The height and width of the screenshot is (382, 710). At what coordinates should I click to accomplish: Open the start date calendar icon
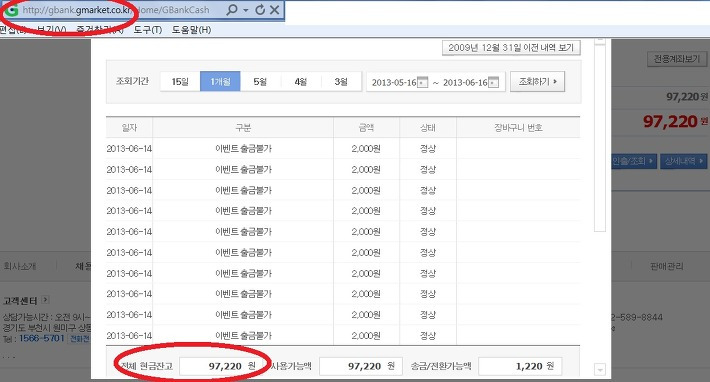point(422,83)
